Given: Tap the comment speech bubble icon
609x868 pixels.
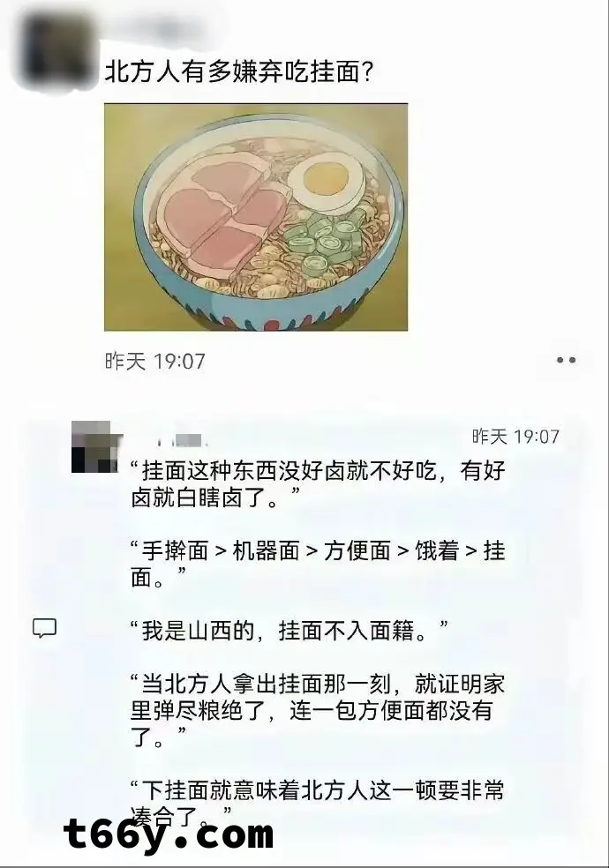Looking at the screenshot, I should [x=44, y=628].
